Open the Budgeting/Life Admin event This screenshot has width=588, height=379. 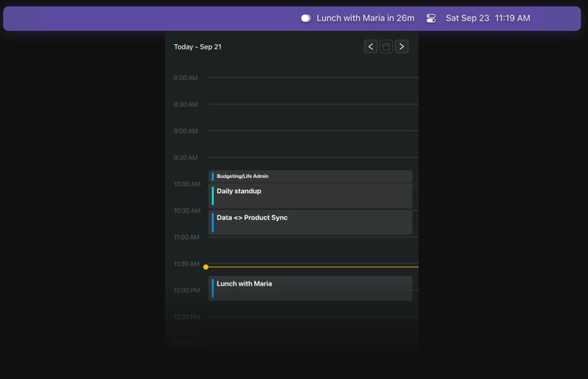pyautogui.click(x=310, y=177)
